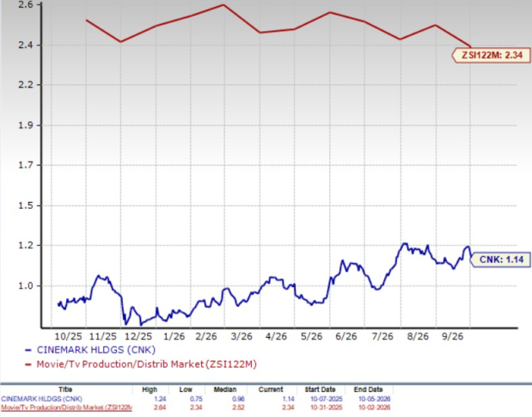Click the blue CNK legend color dash
The width and height of the screenshot is (532, 417).
tap(28, 350)
